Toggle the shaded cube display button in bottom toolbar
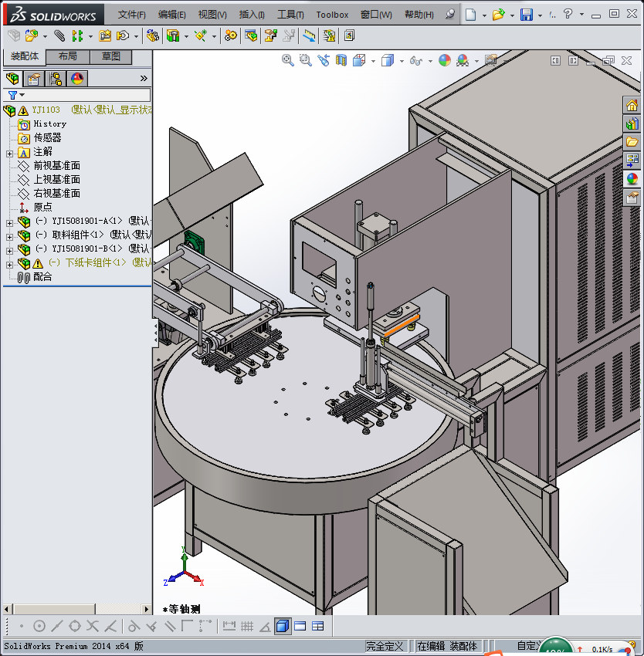Image resolution: width=644 pixels, height=656 pixels. point(283,626)
